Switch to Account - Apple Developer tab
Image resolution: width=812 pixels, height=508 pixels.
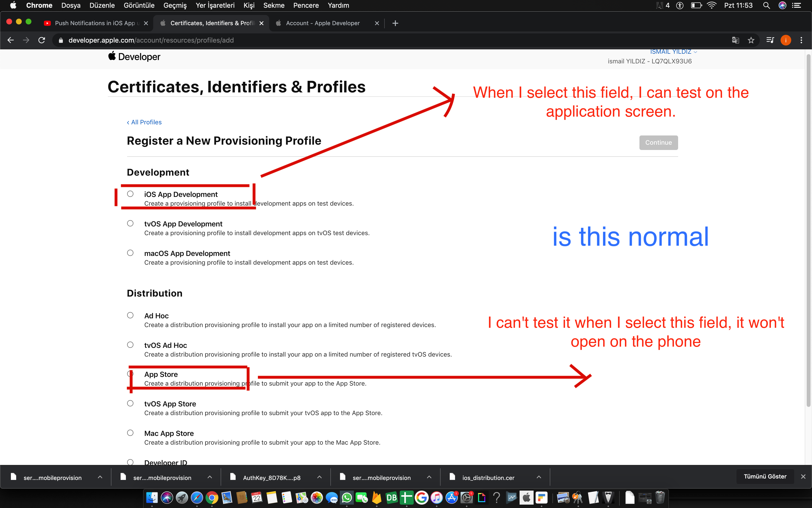click(x=322, y=23)
